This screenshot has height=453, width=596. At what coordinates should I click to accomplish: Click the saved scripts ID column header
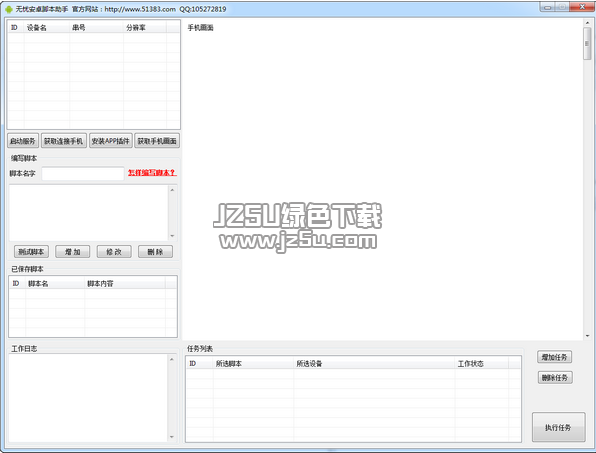click(x=17, y=284)
